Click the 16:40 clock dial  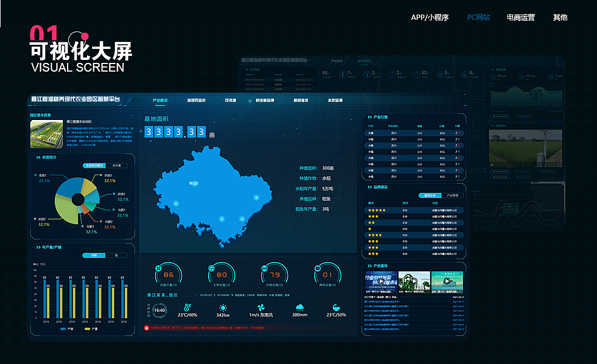[x=159, y=310]
